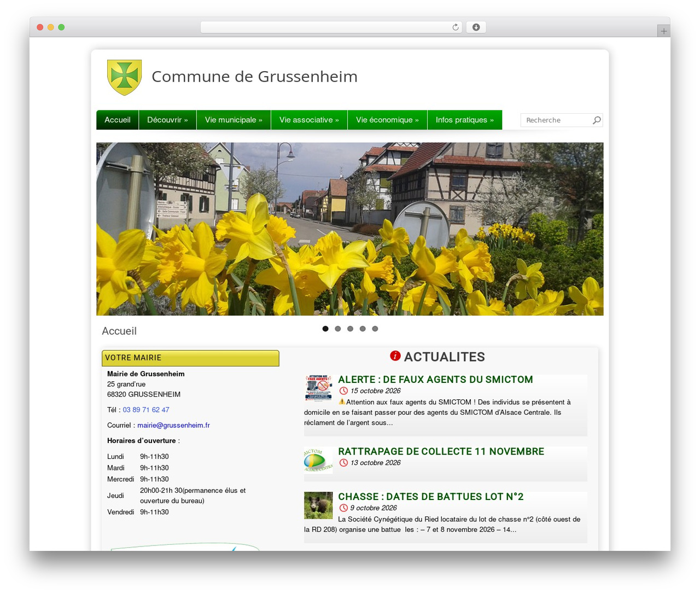Call the phone number 03 89 71 62 47
Screen dimensions: 700x593
146,410
